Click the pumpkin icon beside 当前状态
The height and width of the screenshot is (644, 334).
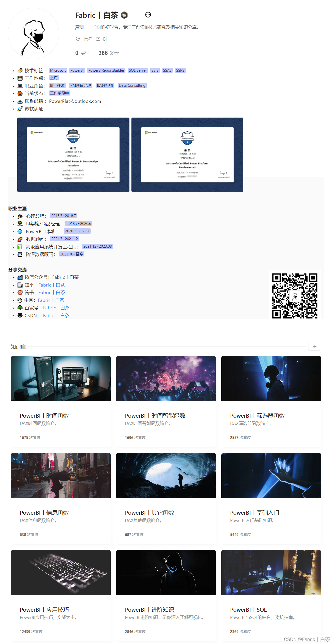click(20, 94)
